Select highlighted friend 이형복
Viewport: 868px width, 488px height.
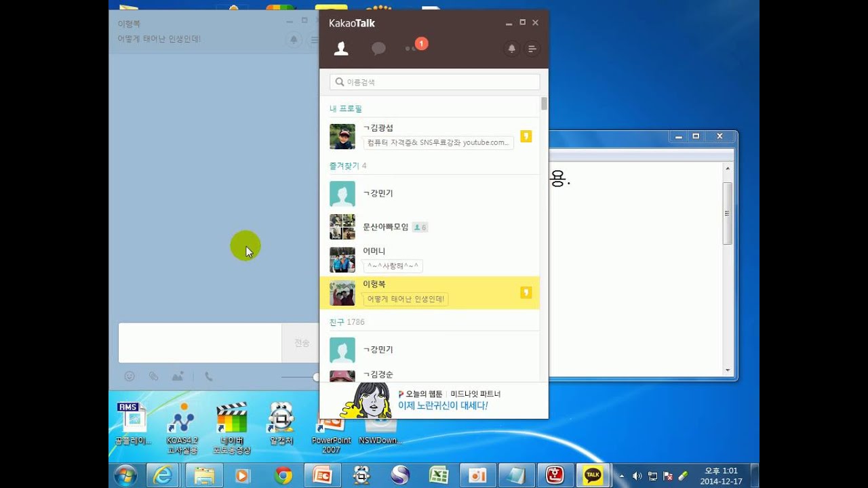429,293
